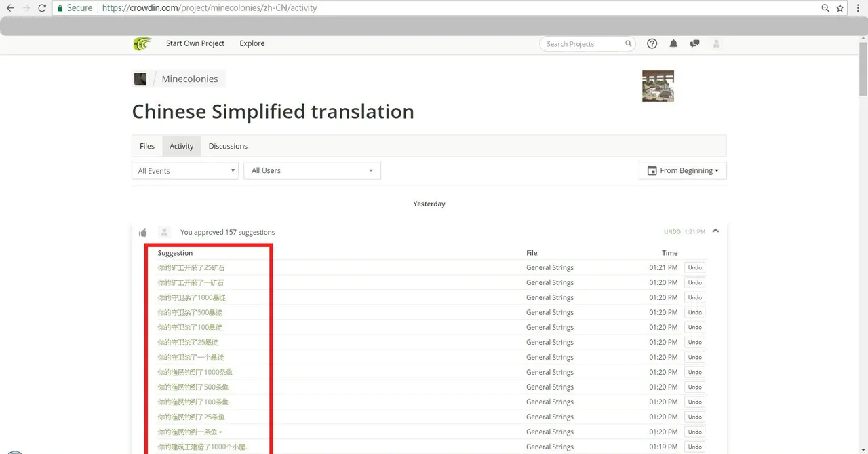Open suggestion 你的矿工开采了25矿石
The height and width of the screenshot is (454, 868).
191,267
